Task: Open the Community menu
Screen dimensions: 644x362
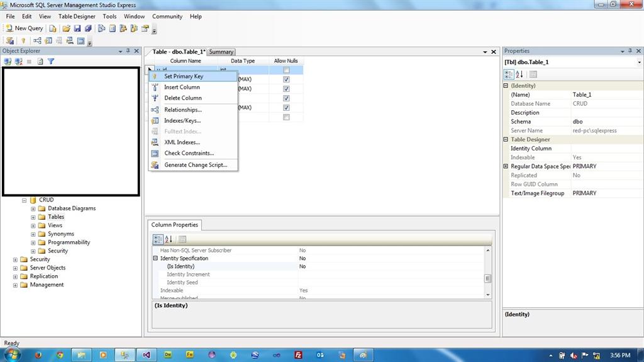Action: point(167,16)
